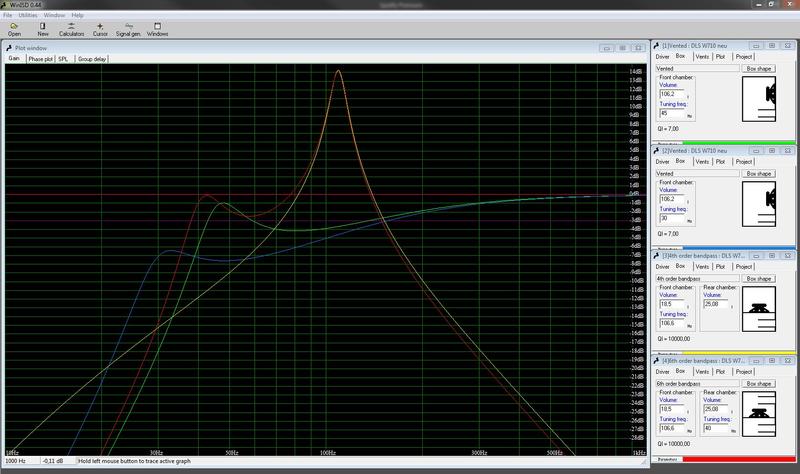Open Vents tab in [1]Vented window

[x=703, y=57]
